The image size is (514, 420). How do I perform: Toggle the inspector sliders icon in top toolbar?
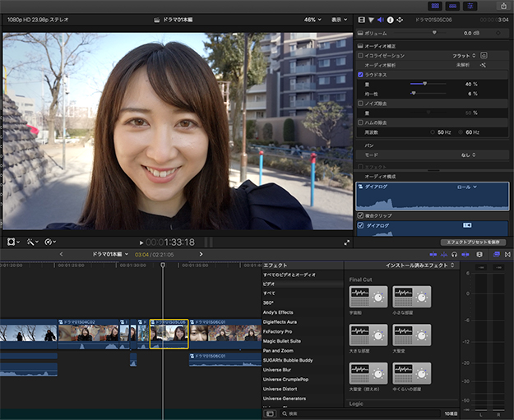470,6
